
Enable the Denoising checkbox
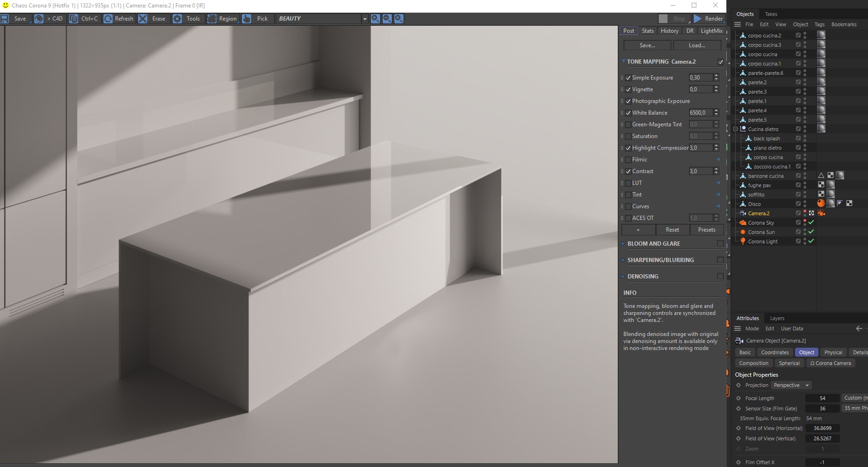pyautogui.click(x=720, y=277)
